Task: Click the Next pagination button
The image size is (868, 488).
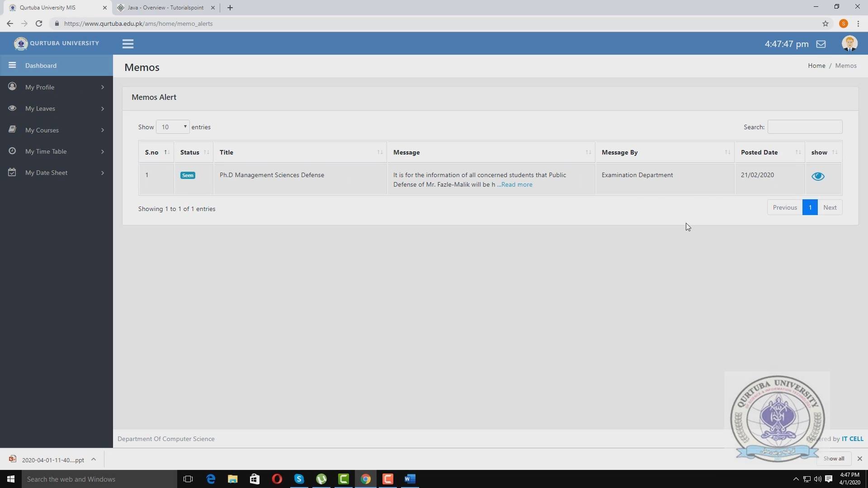Action: click(830, 207)
